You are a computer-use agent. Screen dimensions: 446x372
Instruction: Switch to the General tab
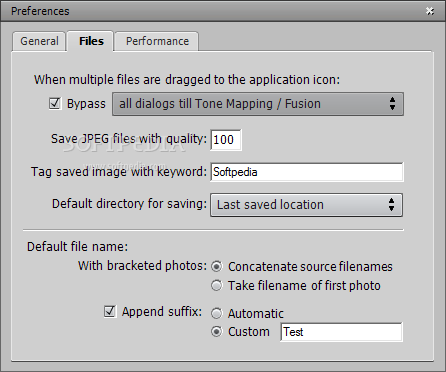[x=39, y=41]
